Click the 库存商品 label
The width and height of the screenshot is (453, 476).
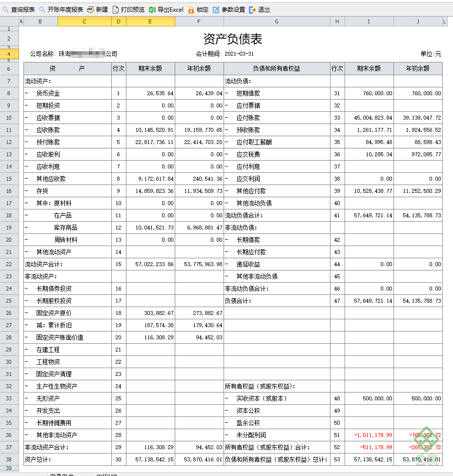pos(65,228)
